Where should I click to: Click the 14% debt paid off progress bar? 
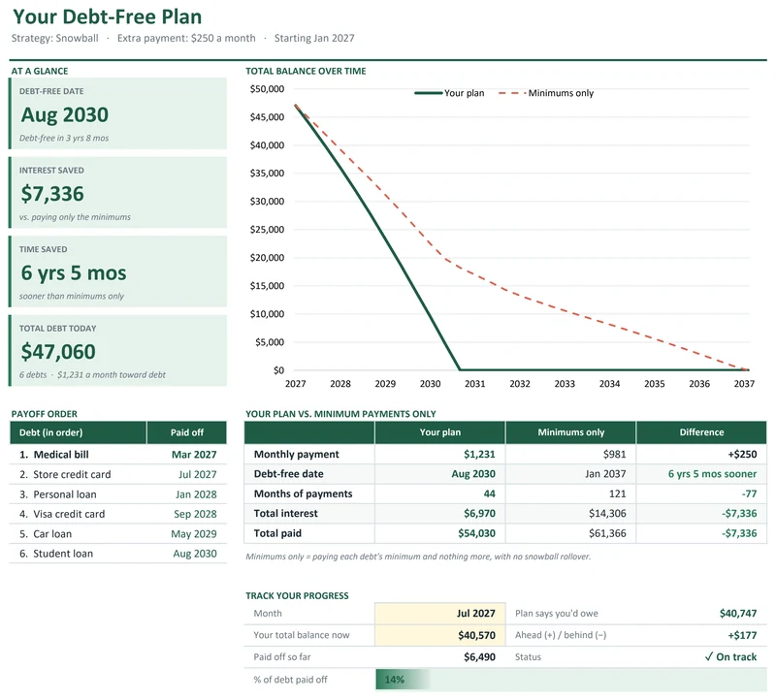click(571, 680)
